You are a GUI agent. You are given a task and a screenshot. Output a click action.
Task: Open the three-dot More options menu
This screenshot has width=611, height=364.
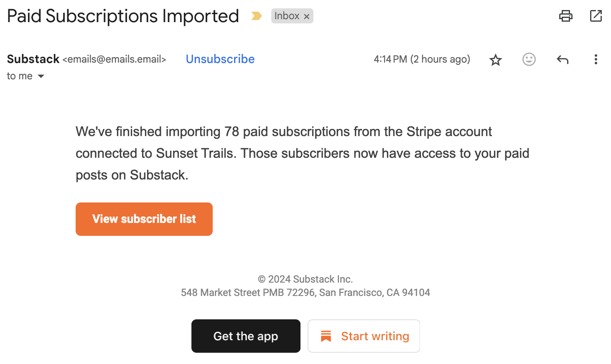596,59
